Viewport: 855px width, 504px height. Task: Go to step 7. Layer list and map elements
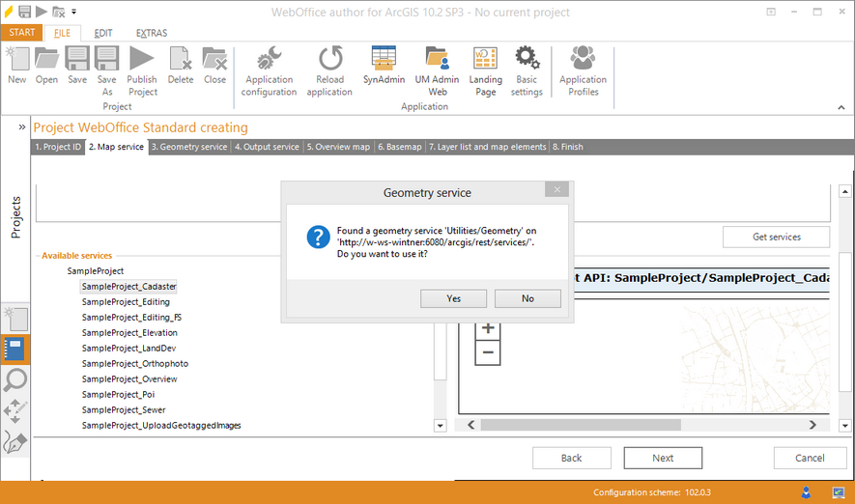point(488,147)
